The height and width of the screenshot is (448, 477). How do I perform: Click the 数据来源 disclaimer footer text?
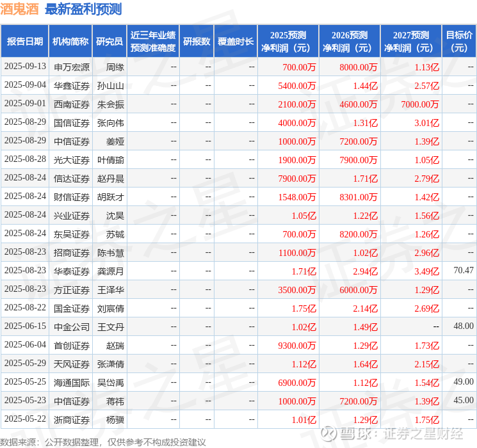point(103,442)
